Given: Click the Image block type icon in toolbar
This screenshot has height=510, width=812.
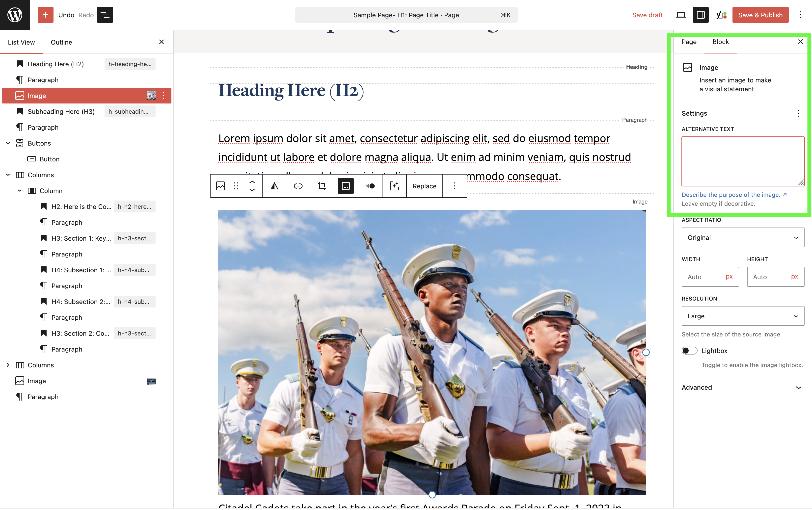Looking at the screenshot, I should click(x=220, y=186).
